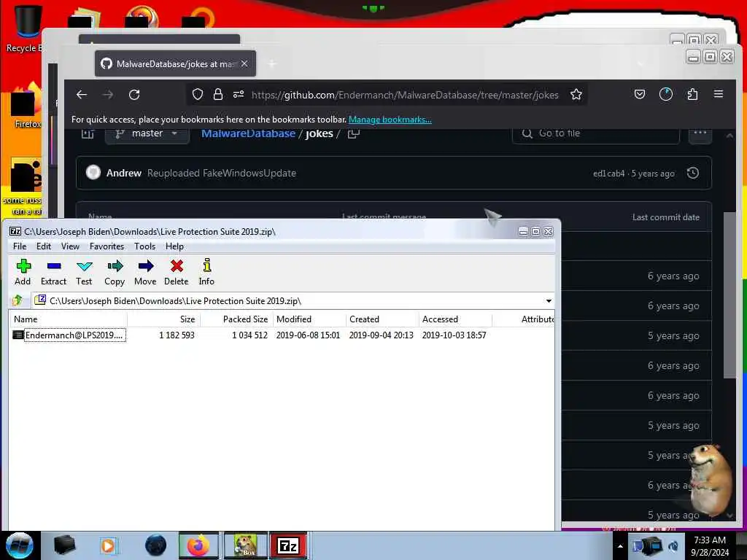Open the Favorites menu in 7-Zip
747x560 pixels.
pos(107,246)
